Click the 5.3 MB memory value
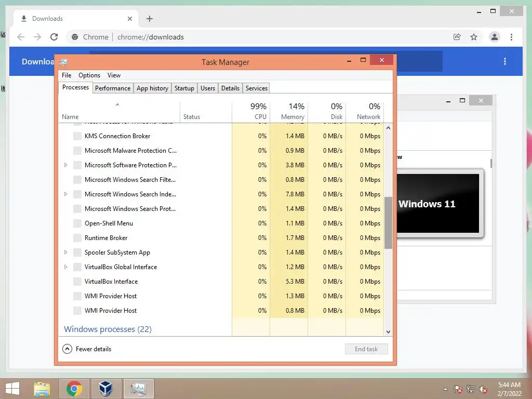The image size is (532, 399). pos(295,282)
